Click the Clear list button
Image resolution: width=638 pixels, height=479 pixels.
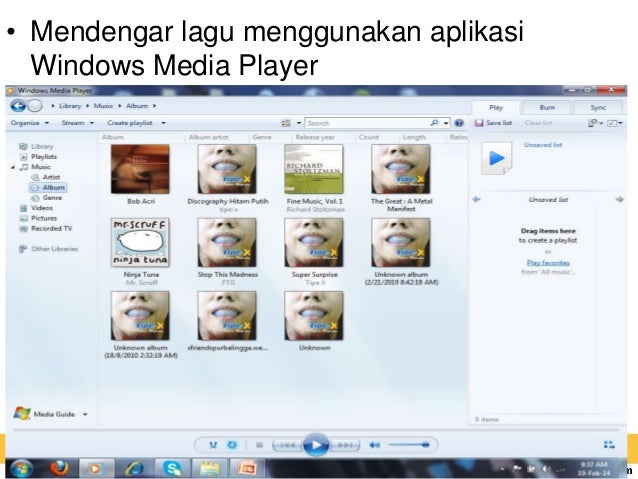[x=538, y=123]
